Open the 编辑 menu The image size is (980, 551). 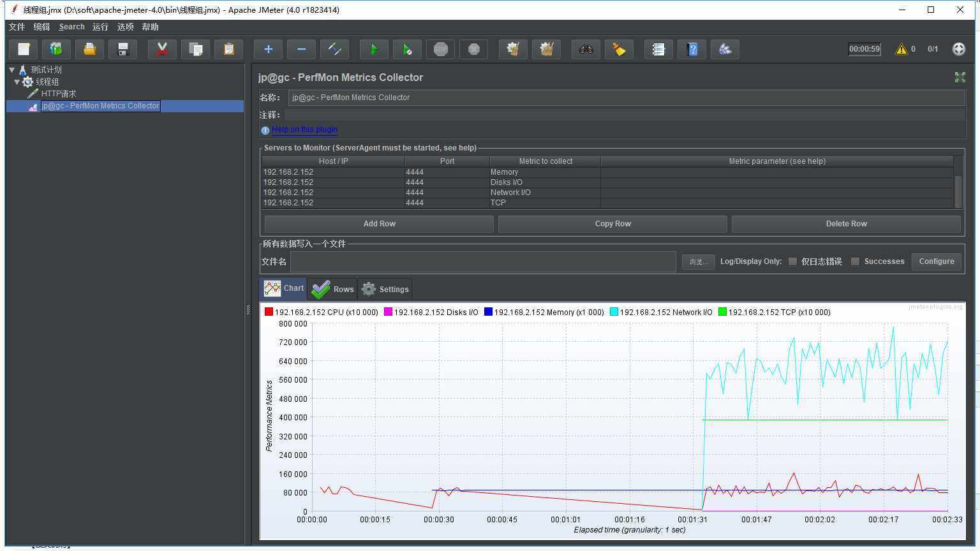click(41, 27)
